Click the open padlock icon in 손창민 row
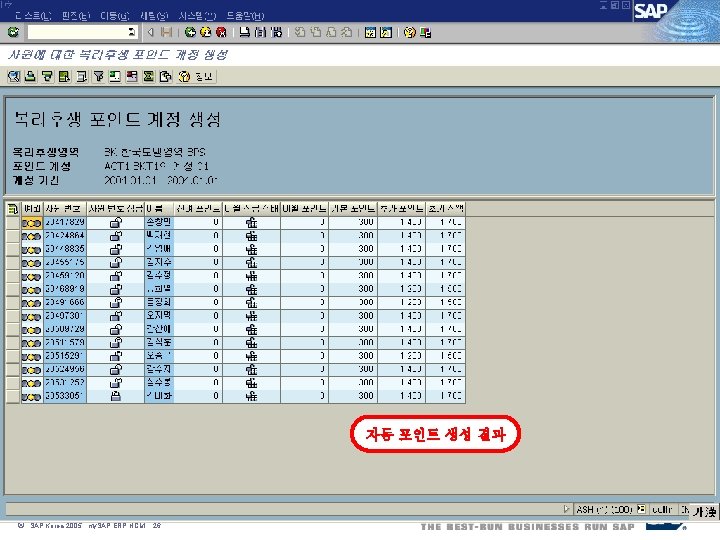 pyautogui.click(x=116, y=223)
